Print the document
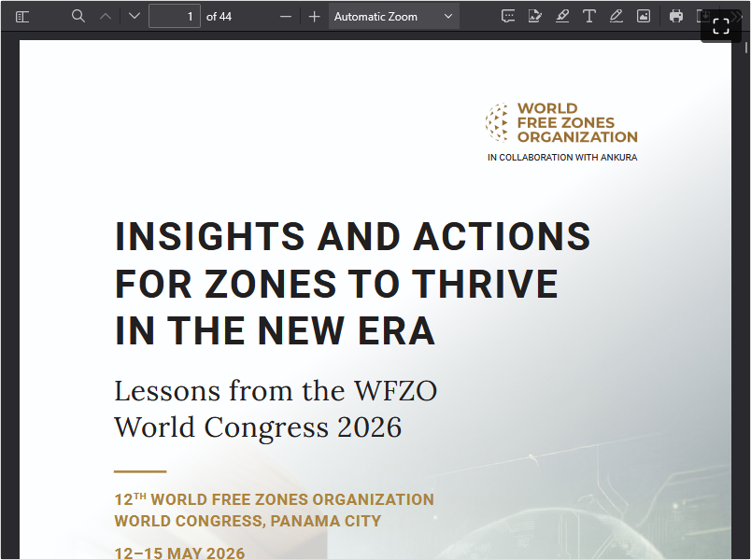 pyautogui.click(x=676, y=16)
